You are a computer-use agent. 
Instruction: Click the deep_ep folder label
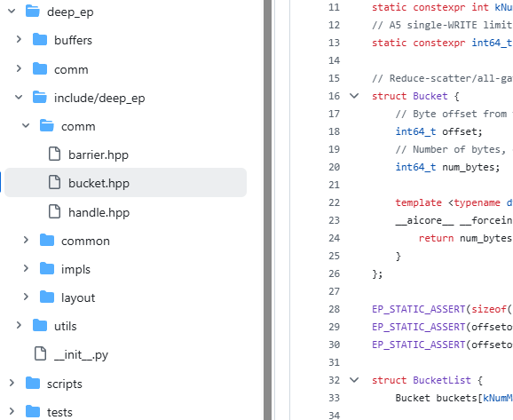click(70, 12)
